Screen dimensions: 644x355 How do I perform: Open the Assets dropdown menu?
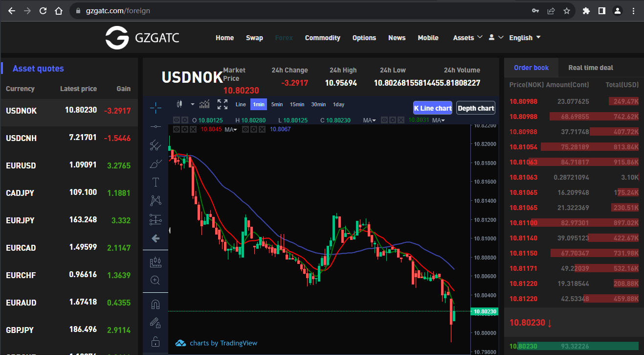pos(467,38)
